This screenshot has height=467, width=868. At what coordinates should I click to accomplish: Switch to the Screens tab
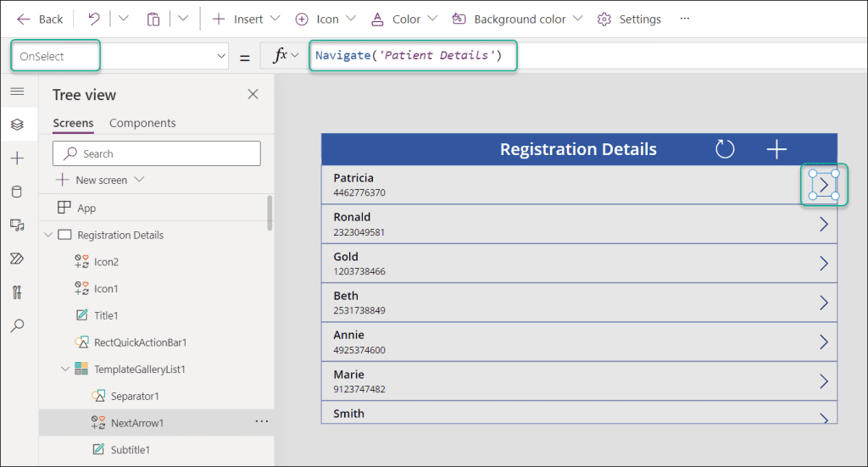click(73, 123)
